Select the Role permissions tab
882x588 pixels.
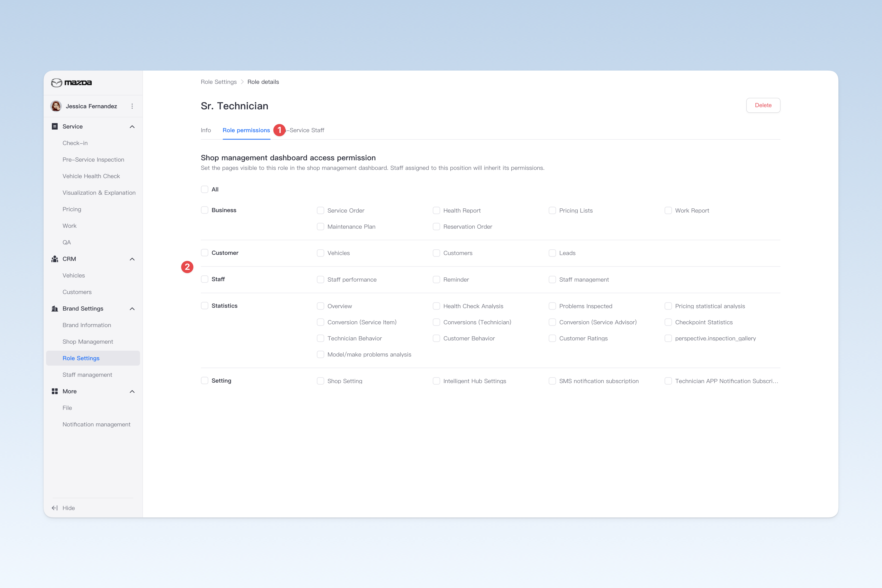(246, 130)
